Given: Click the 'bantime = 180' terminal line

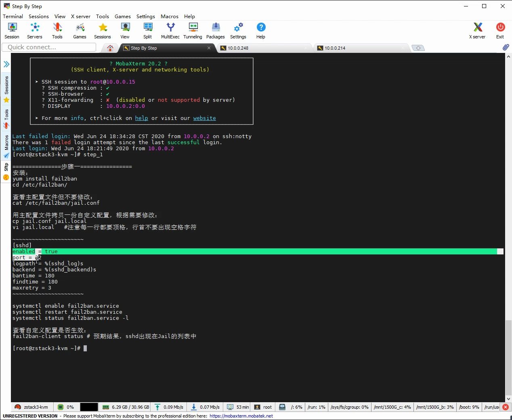Looking at the screenshot, I should [x=34, y=276].
